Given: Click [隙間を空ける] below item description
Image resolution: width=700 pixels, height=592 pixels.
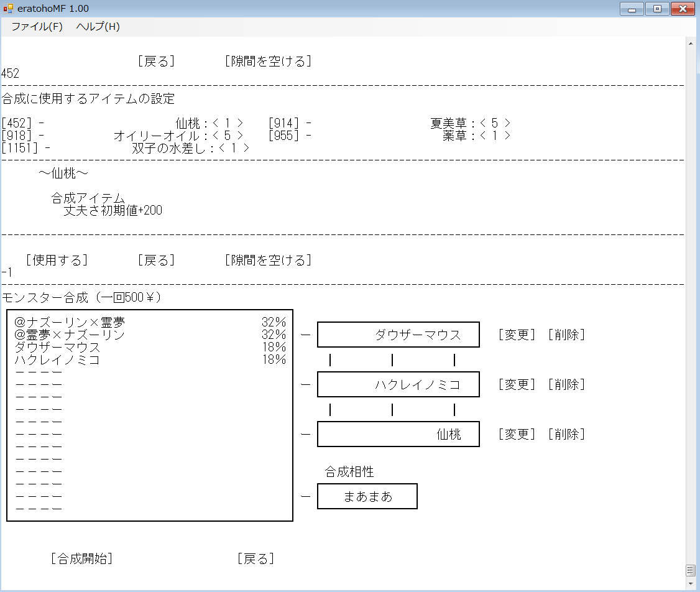Looking at the screenshot, I should coord(268,260).
